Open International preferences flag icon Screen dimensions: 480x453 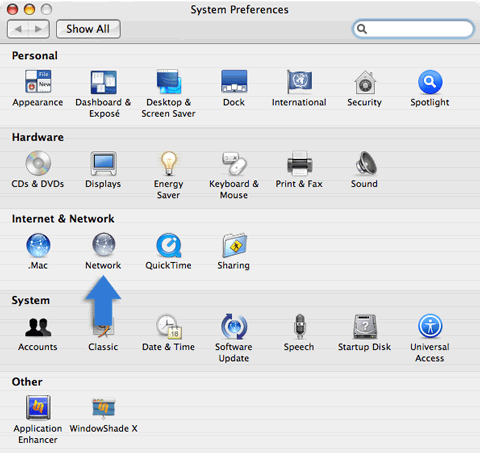coord(299,82)
